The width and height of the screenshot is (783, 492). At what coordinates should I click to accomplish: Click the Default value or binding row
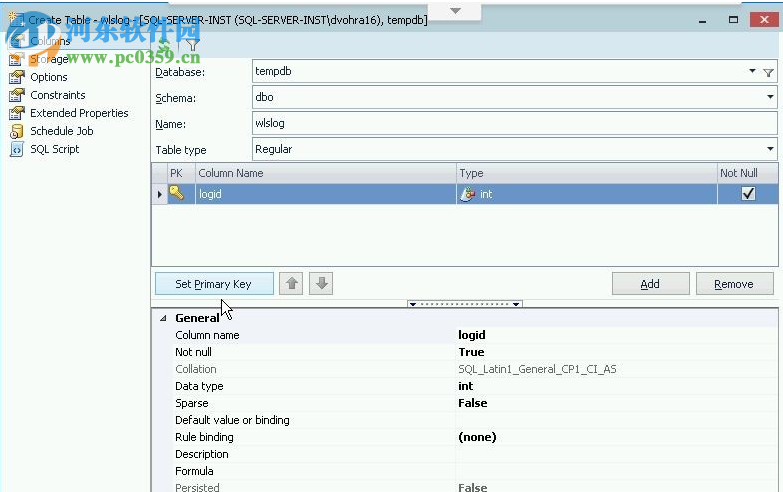[x=475, y=420]
